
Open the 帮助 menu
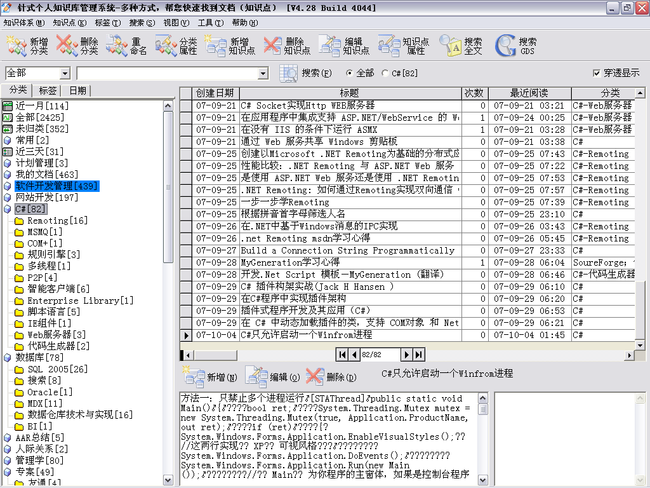[x=245, y=23]
